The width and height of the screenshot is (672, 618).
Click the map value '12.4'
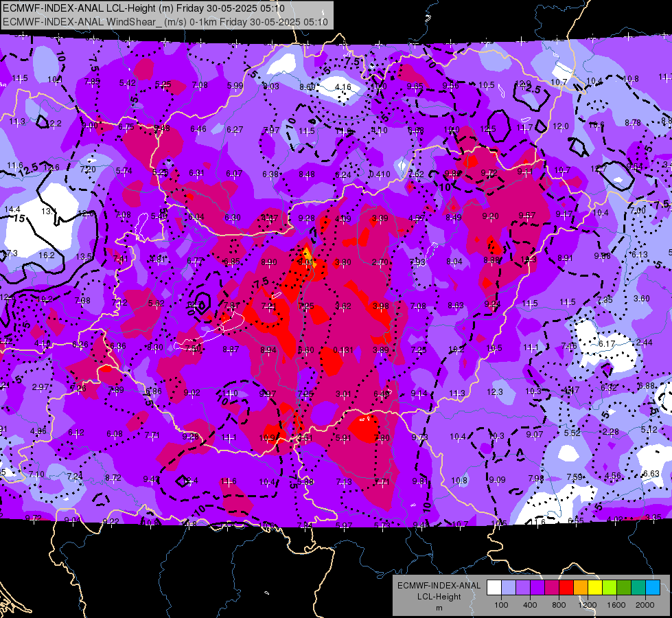point(190,481)
